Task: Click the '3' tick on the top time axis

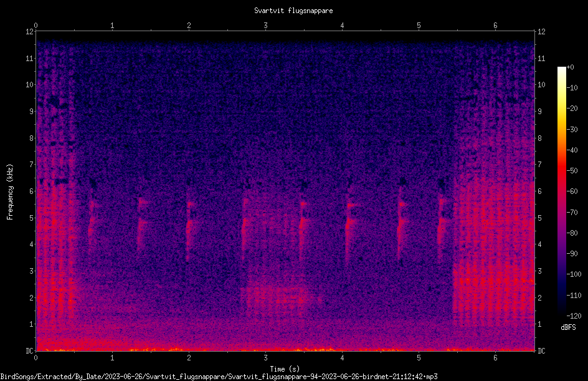Action: pos(265,26)
